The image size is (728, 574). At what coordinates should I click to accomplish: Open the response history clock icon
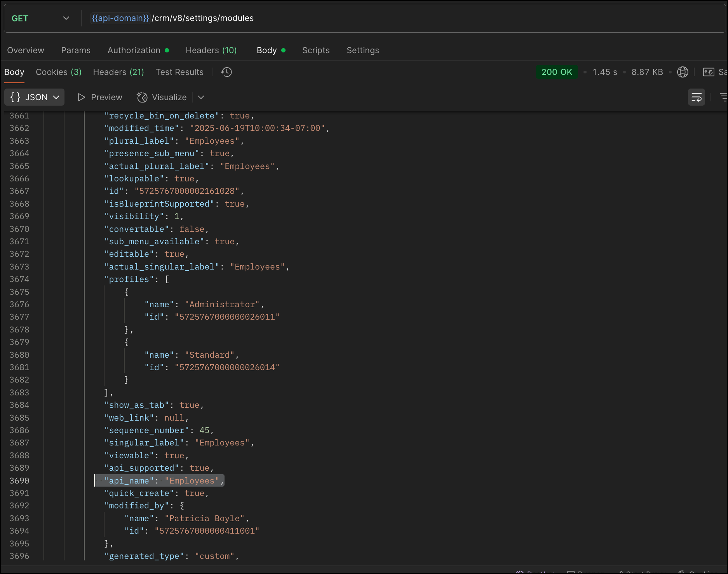(226, 72)
